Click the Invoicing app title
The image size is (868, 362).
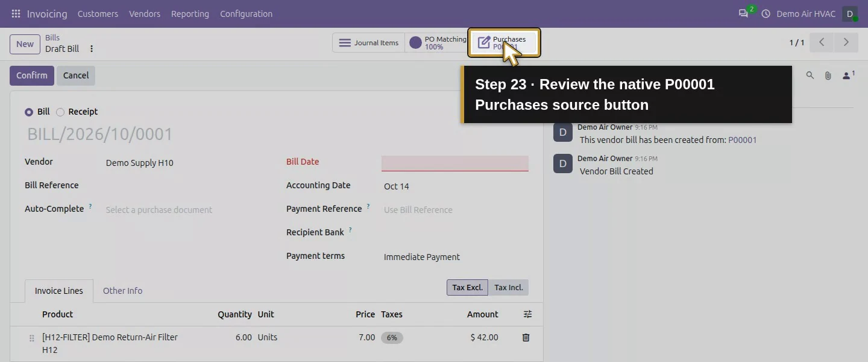point(47,13)
